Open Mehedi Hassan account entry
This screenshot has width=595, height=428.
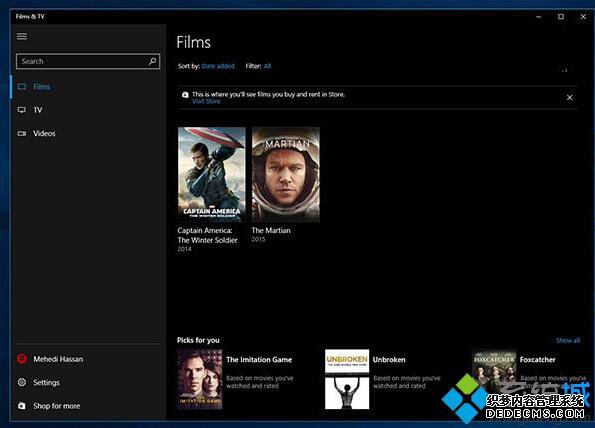[88, 359]
